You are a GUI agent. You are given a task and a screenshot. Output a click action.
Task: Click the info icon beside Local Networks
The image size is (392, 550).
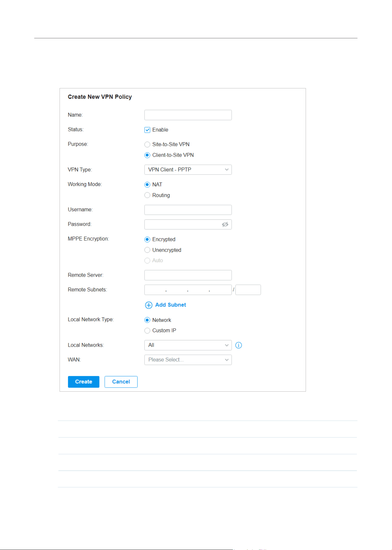tap(239, 345)
